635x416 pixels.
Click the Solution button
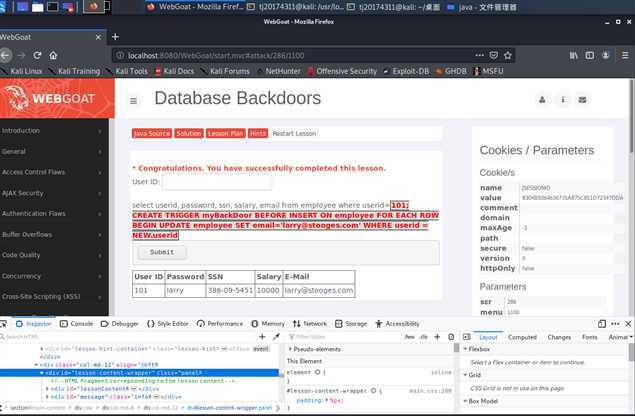(189, 133)
